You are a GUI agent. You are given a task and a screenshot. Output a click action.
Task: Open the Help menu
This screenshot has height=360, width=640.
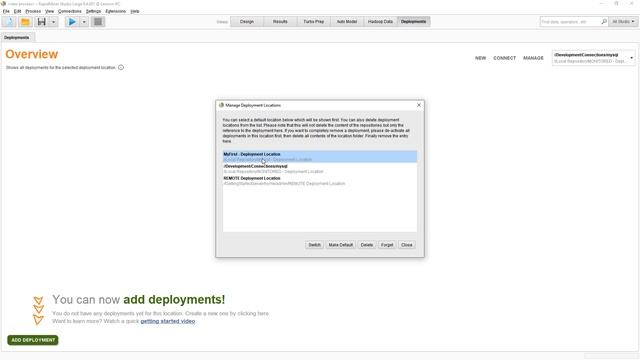(135, 11)
